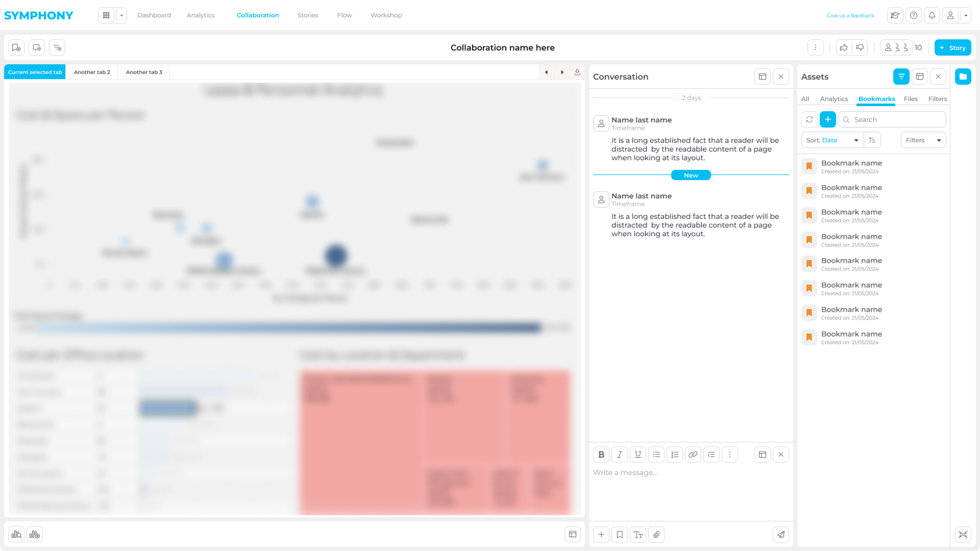This screenshot has width=980, height=551.
Task: Click the thumbs up icon in the header
Action: pyautogui.click(x=843, y=47)
